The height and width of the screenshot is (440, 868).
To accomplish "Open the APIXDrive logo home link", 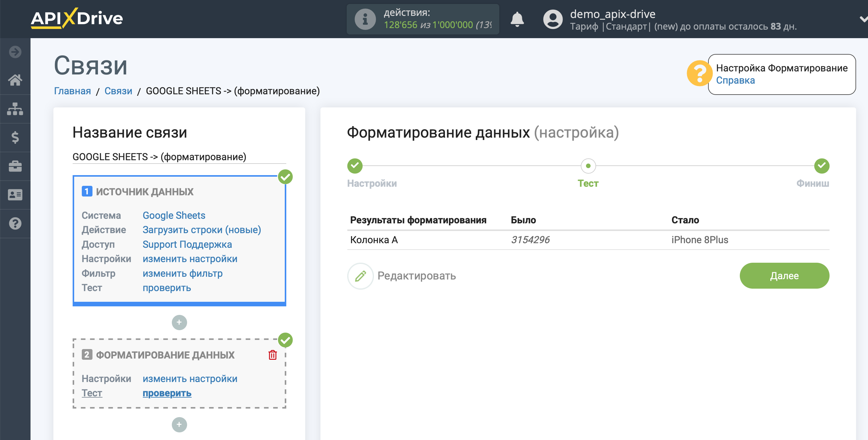I will 77,18.
